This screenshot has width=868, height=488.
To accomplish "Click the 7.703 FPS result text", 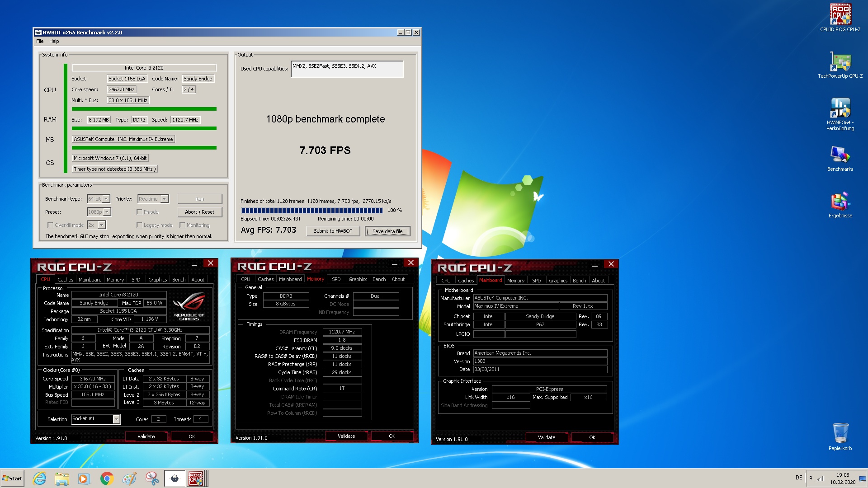I will tap(325, 150).
